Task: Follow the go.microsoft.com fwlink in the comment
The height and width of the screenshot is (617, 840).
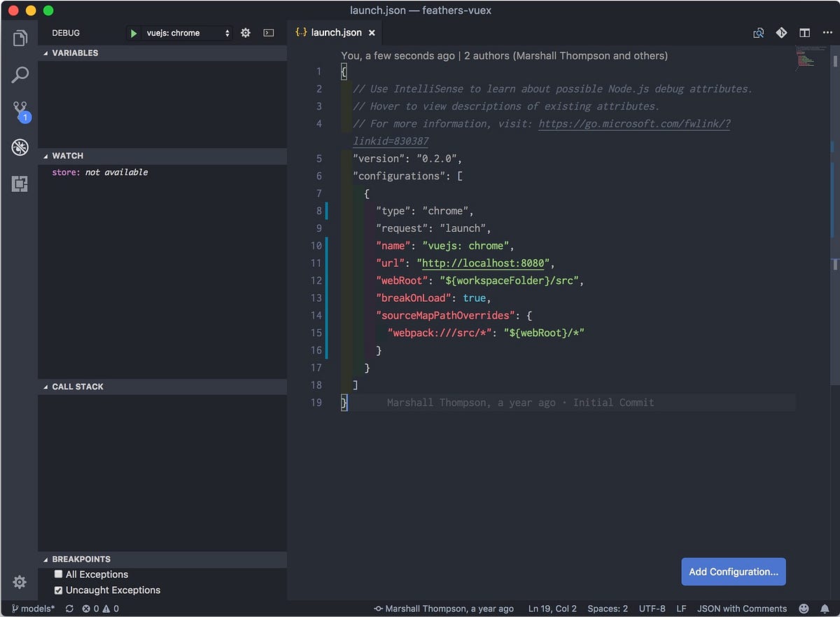Action: [x=634, y=123]
